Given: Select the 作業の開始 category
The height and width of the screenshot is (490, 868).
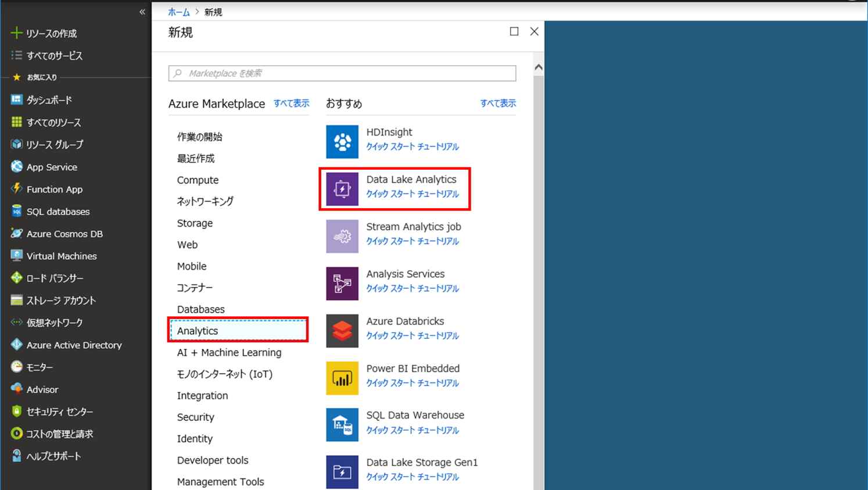Looking at the screenshot, I should coord(199,137).
